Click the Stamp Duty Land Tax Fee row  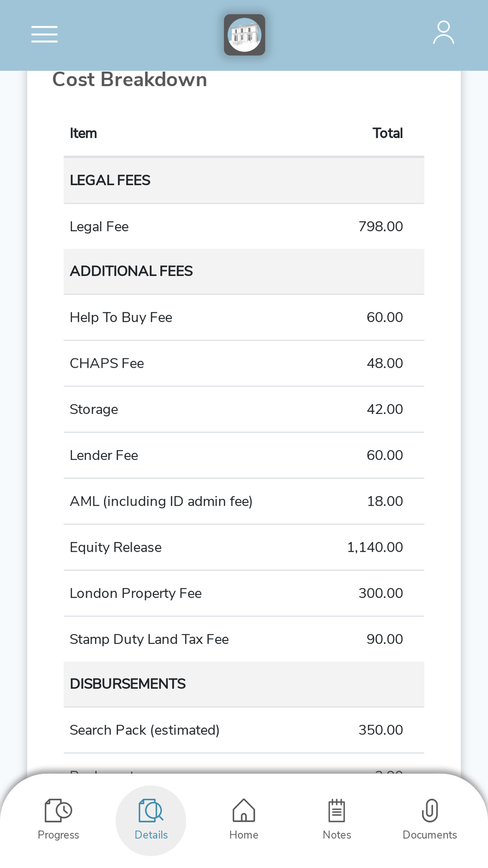pos(244,639)
